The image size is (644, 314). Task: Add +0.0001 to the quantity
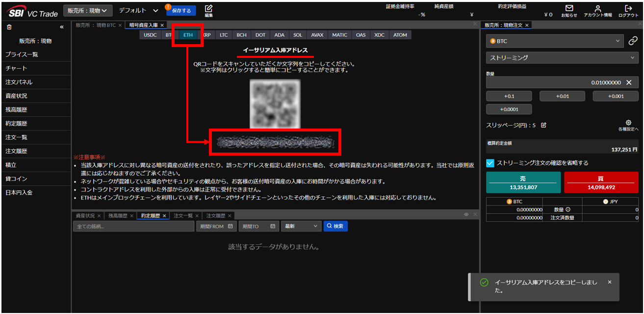pos(509,109)
